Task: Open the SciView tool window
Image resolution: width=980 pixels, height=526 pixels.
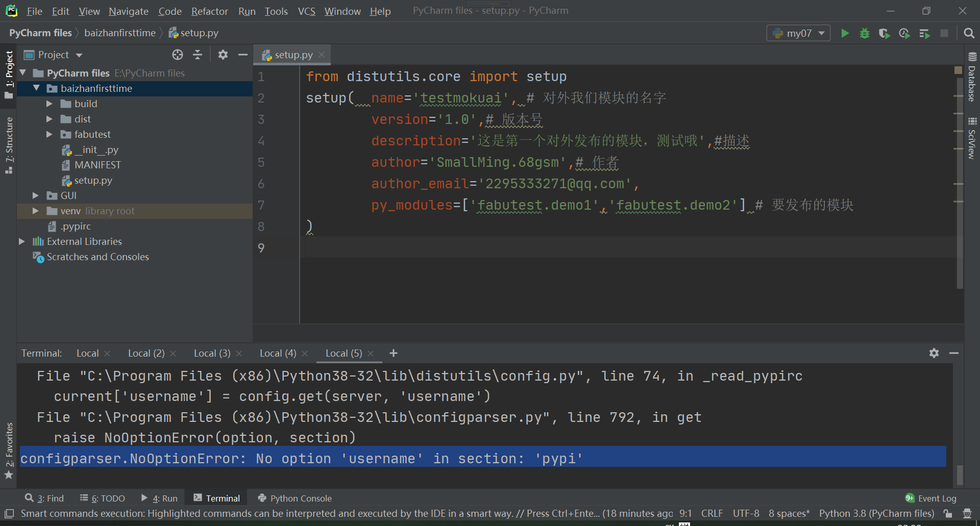Action: [x=972, y=138]
